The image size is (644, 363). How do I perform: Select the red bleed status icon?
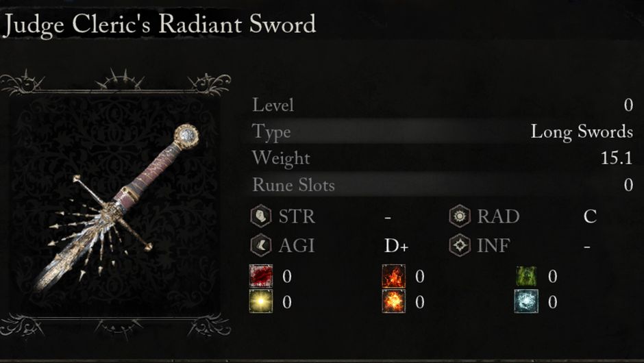tap(261, 276)
